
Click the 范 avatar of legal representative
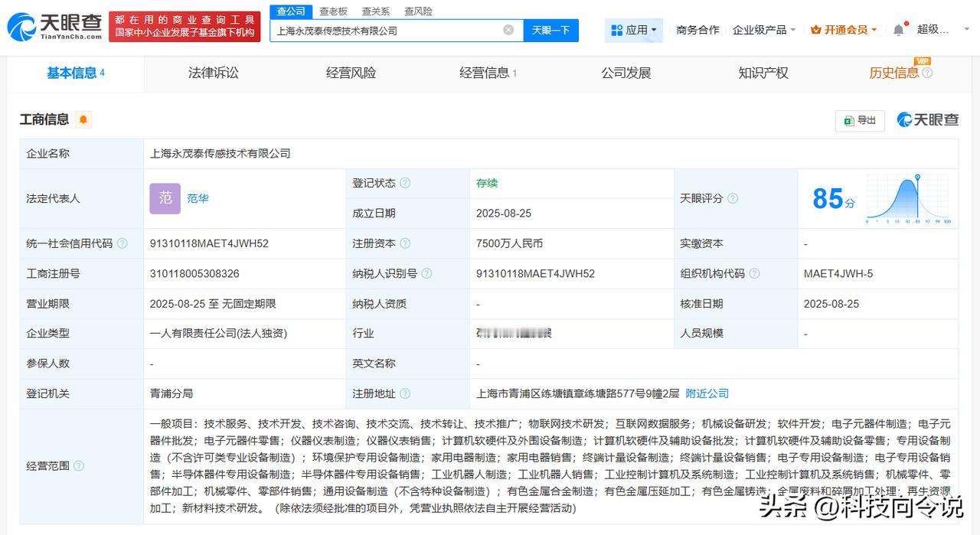click(165, 198)
